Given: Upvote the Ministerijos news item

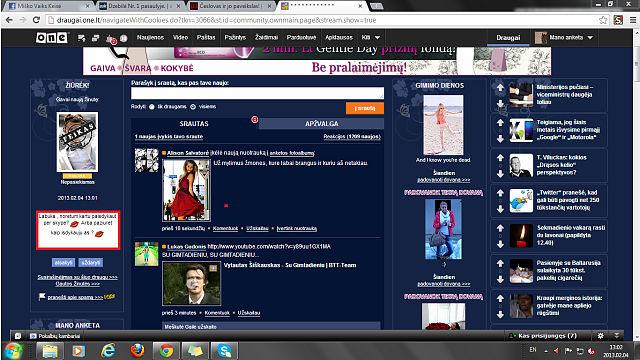Looking at the screenshot, I should point(500,87).
